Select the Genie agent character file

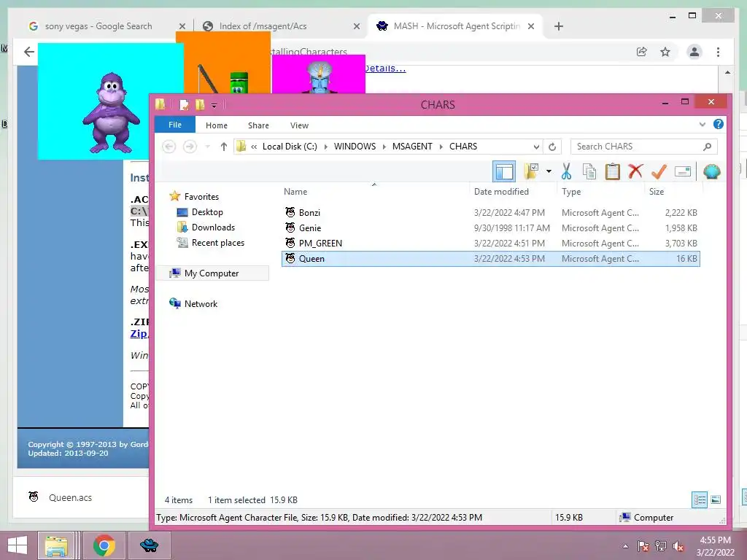491,227
